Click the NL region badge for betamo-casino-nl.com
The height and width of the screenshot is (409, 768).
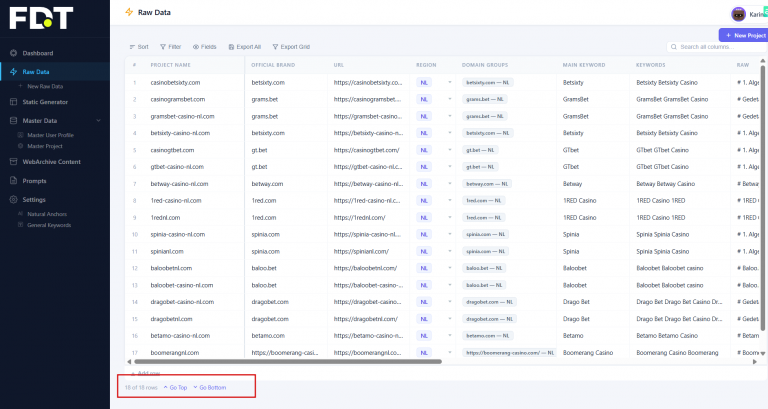point(424,336)
